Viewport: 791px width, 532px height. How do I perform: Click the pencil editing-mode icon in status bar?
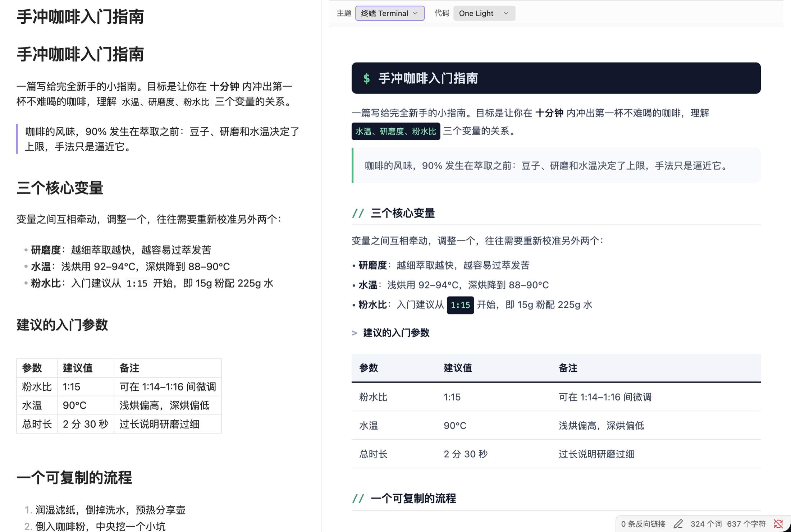click(678, 524)
